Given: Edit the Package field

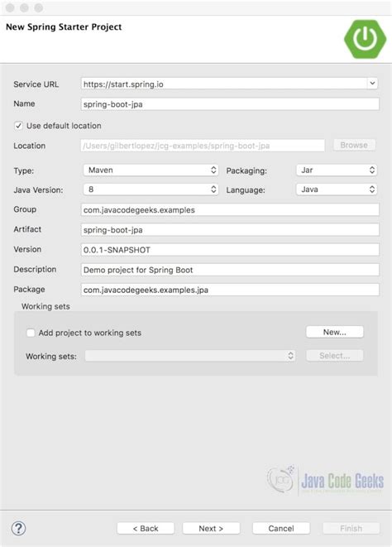Looking at the screenshot, I should (230, 290).
